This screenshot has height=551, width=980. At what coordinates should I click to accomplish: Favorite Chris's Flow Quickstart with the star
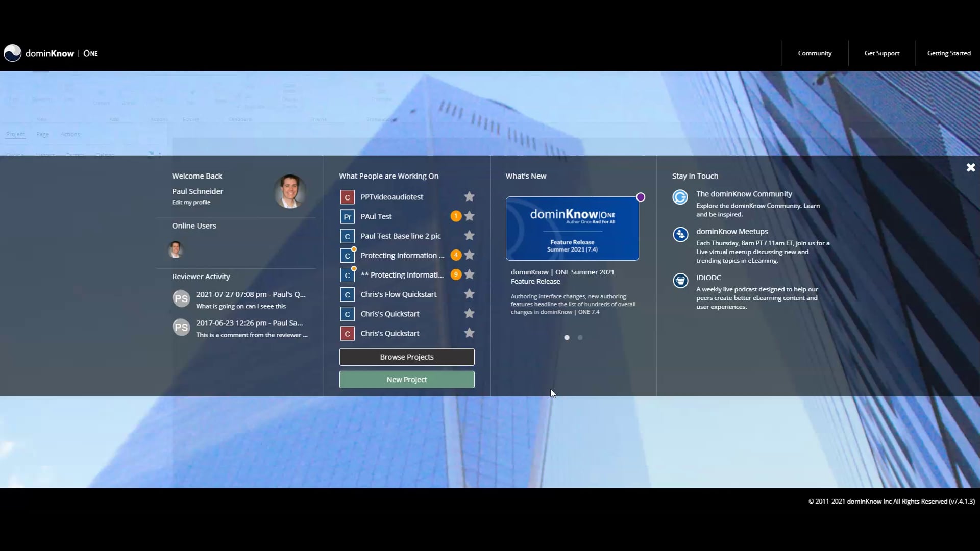point(469,293)
